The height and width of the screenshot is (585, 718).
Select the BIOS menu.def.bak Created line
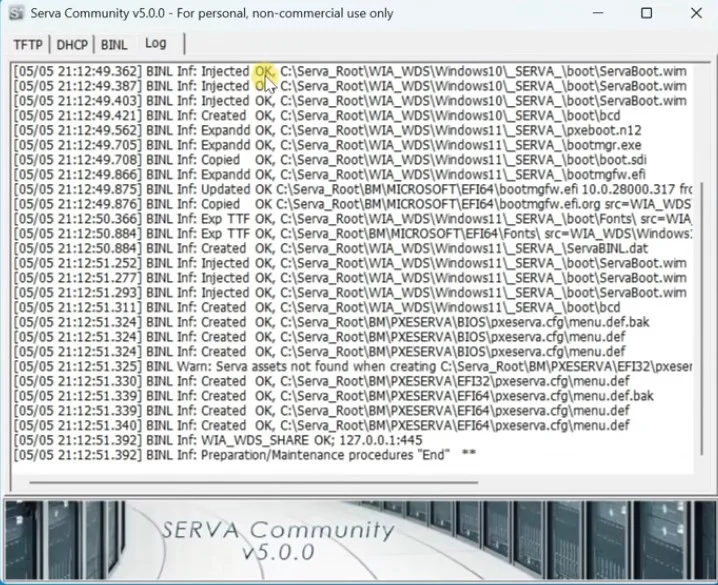coord(332,322)
